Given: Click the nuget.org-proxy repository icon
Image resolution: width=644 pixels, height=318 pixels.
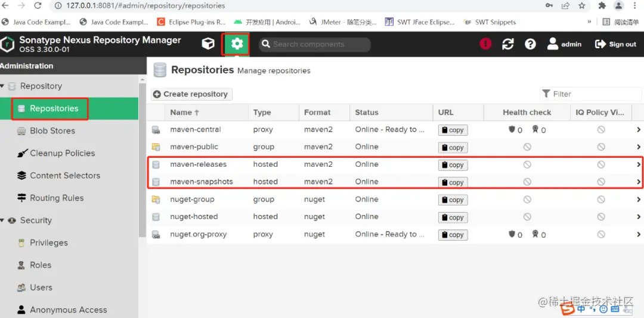Looking at the screenshot, I should point(156,235).
